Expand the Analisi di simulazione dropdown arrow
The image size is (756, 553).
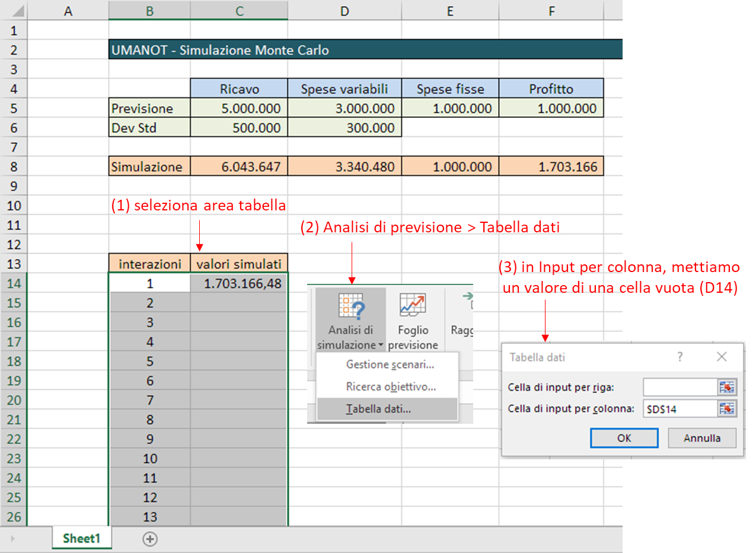pos(379,346)
